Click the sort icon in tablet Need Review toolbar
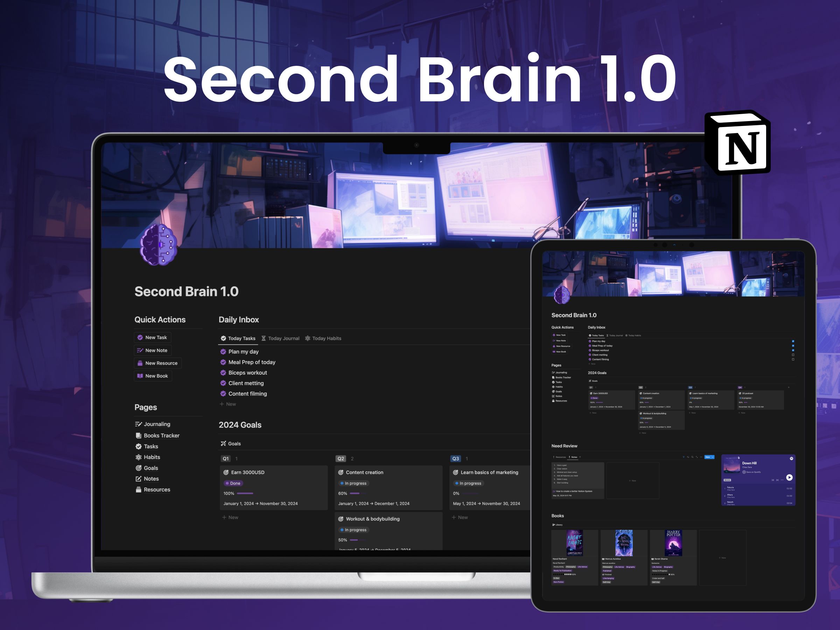 pos(688,457)
